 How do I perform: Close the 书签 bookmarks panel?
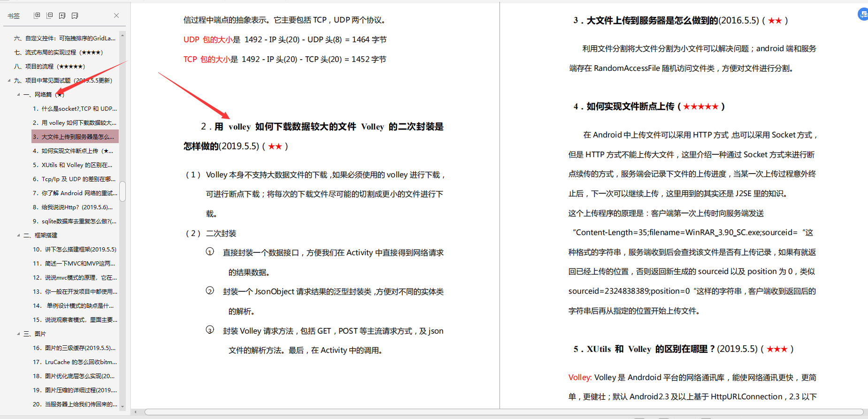pos(116,15)
